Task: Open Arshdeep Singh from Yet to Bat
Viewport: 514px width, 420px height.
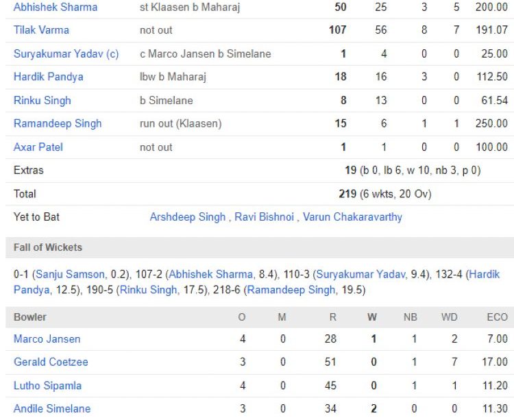Action: coord(187,217)
